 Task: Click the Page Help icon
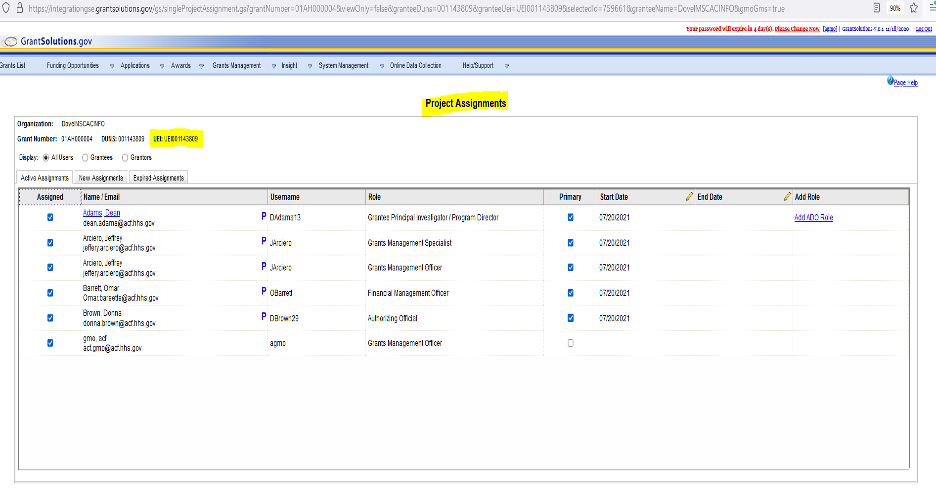tap(890, 82)
